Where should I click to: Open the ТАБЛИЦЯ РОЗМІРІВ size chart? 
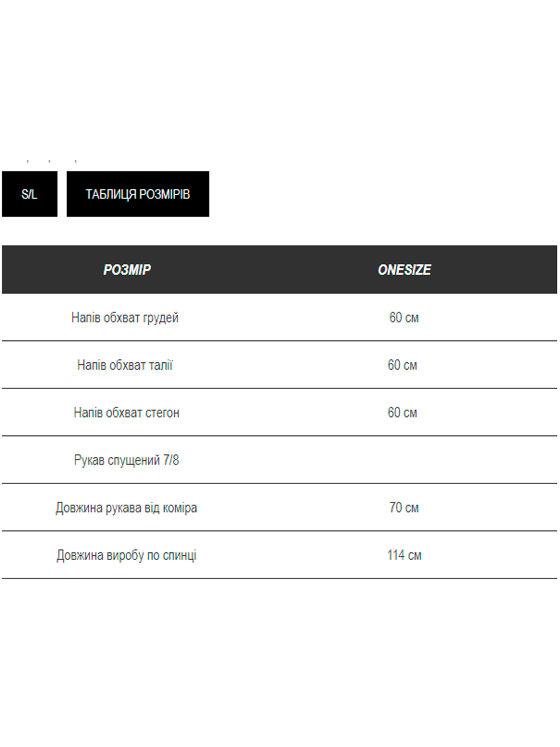coord(138,194)
